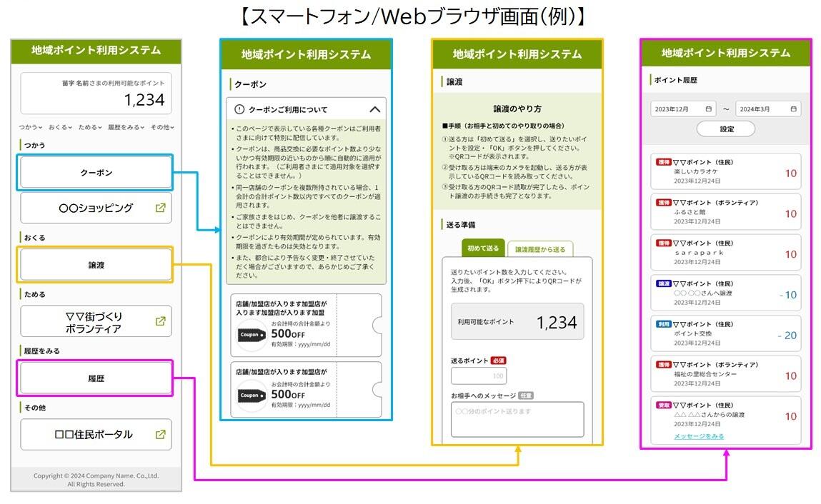The height and width of the screenshot is (504, 821).
Task: Open the その他 navigation dropdown
Action: [162, 127]
